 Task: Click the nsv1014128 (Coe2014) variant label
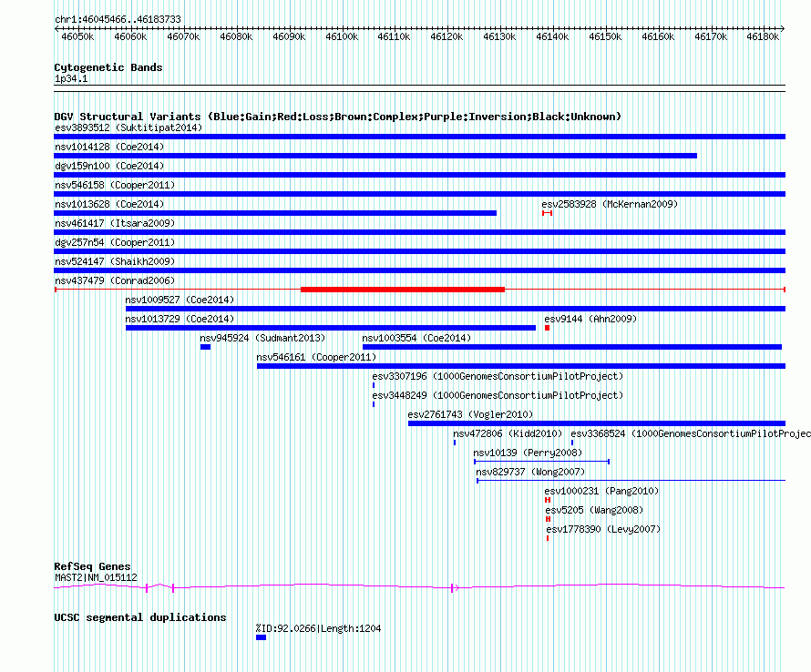[x=109, y=147]
